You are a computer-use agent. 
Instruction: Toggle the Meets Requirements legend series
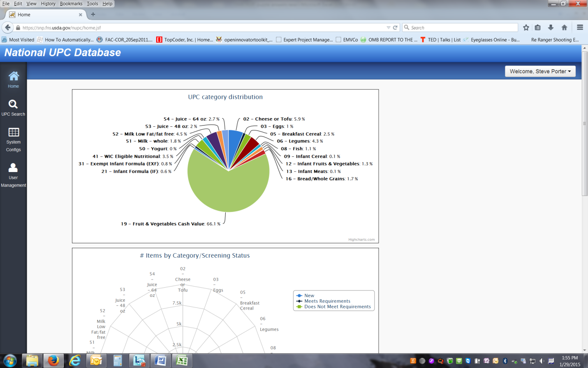point(323,301)
